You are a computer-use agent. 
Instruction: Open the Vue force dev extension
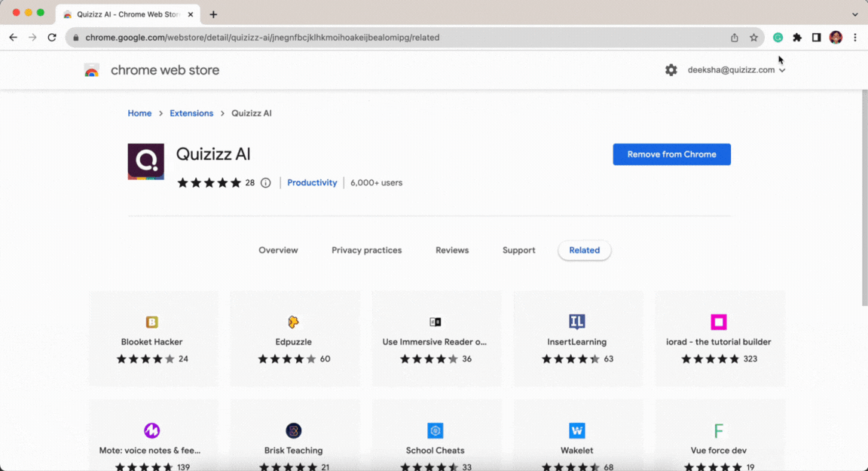pyautogui.click(x=719, y=430)
